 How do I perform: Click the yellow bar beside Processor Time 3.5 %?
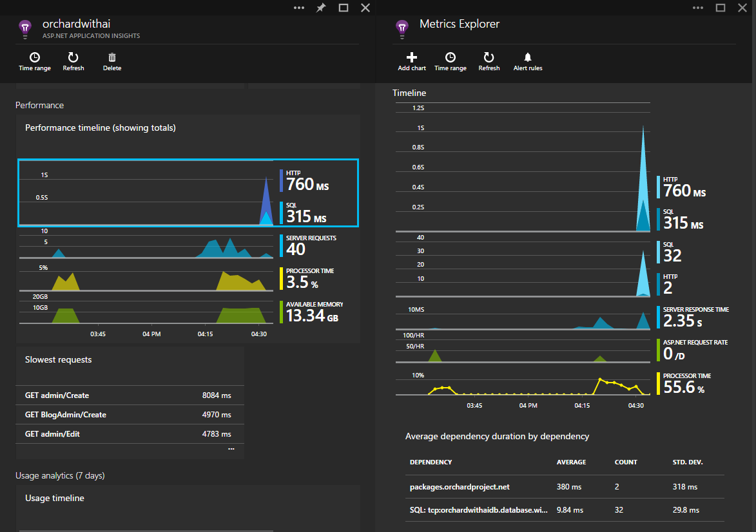click(282, 279)
